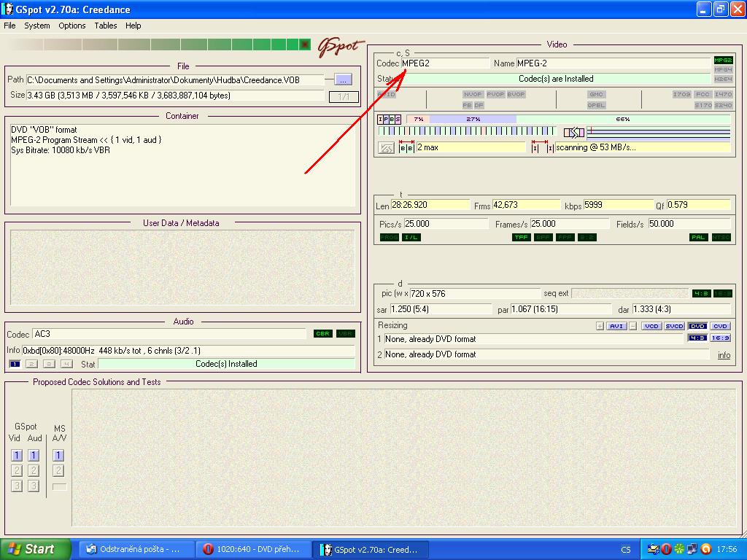The image size is (747, 560).
Task: Click the I-frame interval icon
Action: pos(543,147)
